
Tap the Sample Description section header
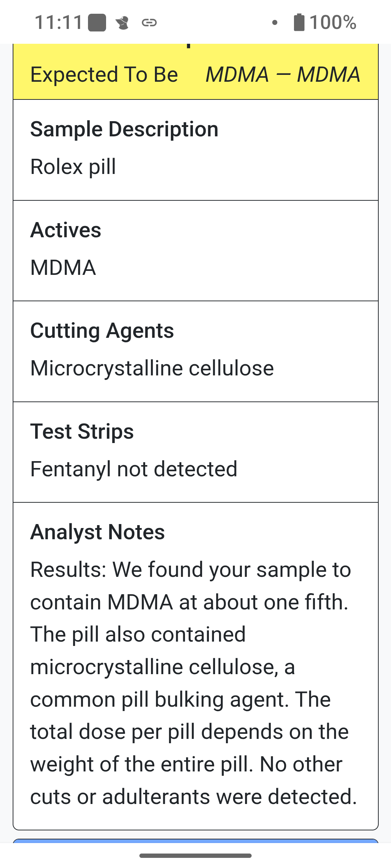124,129
